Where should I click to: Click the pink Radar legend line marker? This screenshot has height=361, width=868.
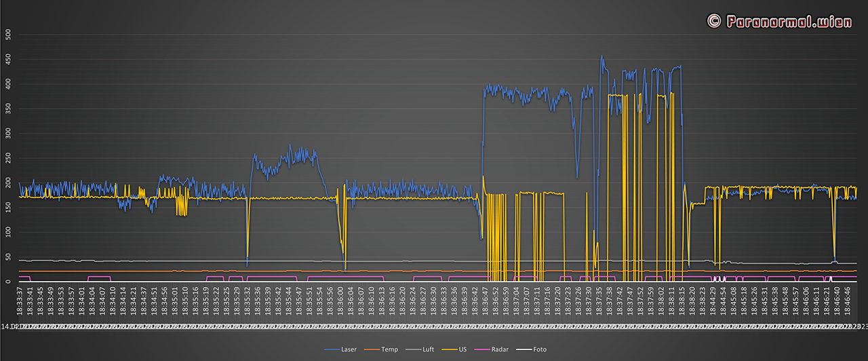point(482,349)
